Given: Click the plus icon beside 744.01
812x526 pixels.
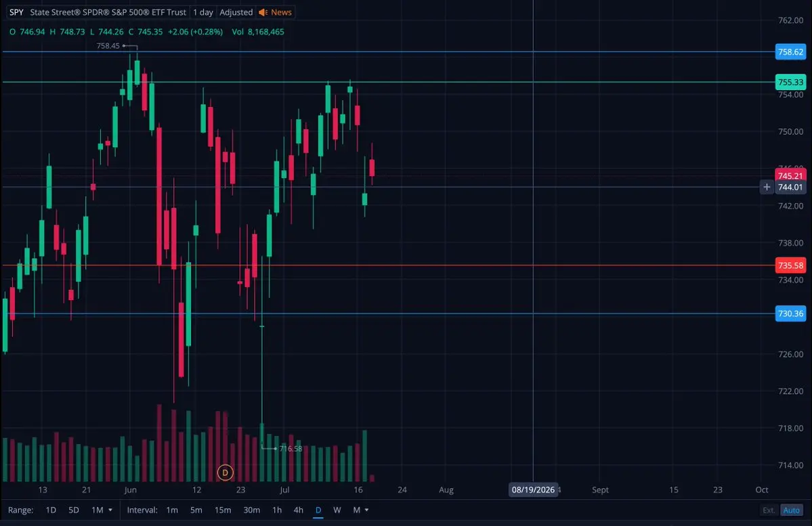Looking at the screenshot, I should (767, 187).
